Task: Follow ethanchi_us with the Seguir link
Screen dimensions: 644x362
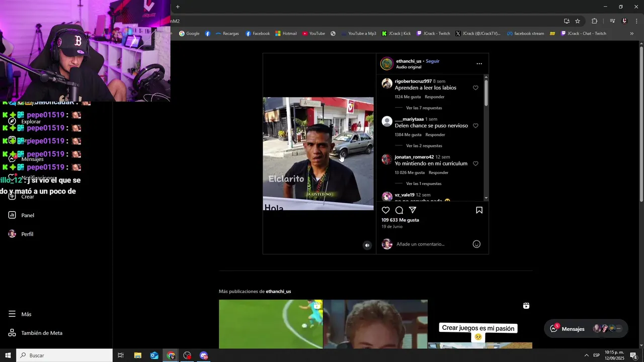Action: (x=433, y=61)
